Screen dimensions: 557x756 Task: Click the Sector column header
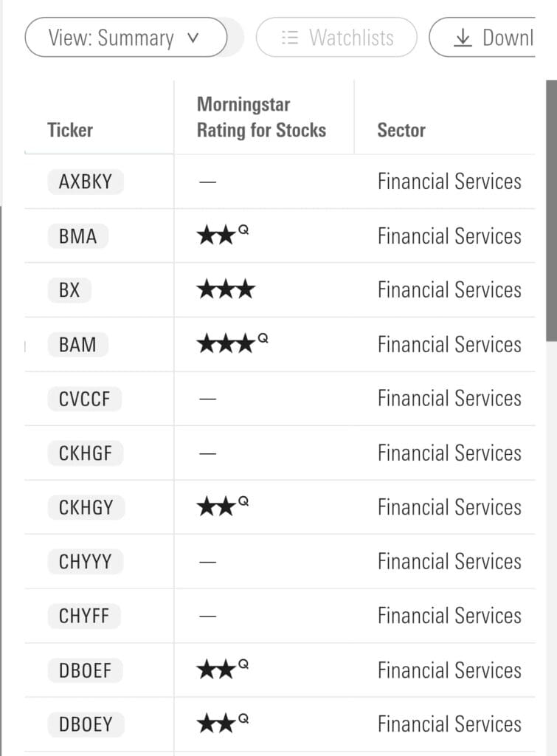[401, 130]
